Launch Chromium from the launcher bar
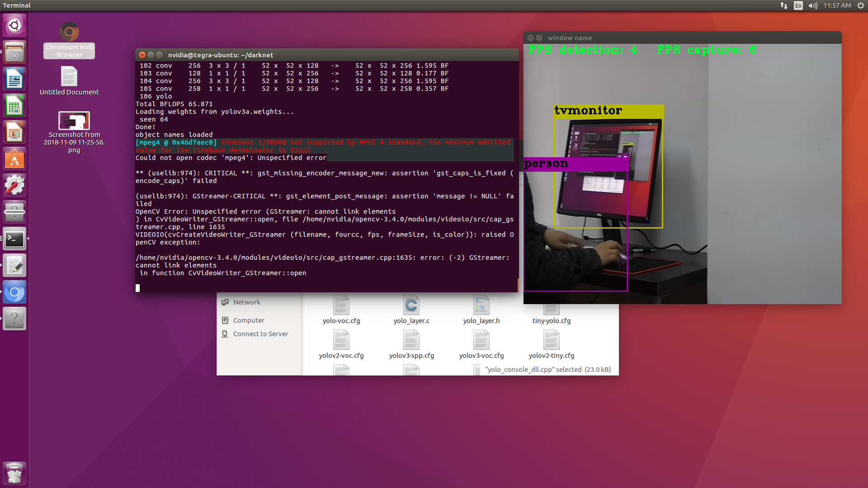 (14, 291)
